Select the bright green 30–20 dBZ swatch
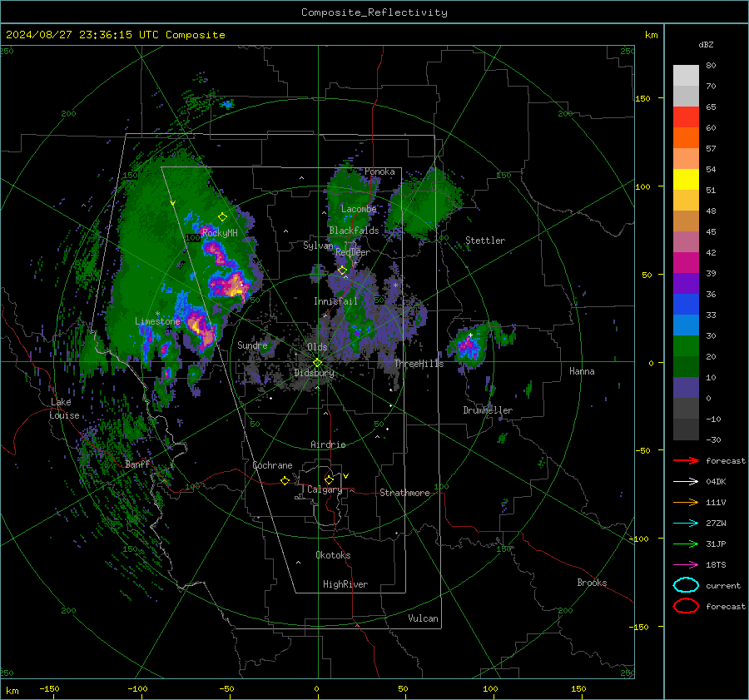The image size is (749, 700). click(686, 345)
